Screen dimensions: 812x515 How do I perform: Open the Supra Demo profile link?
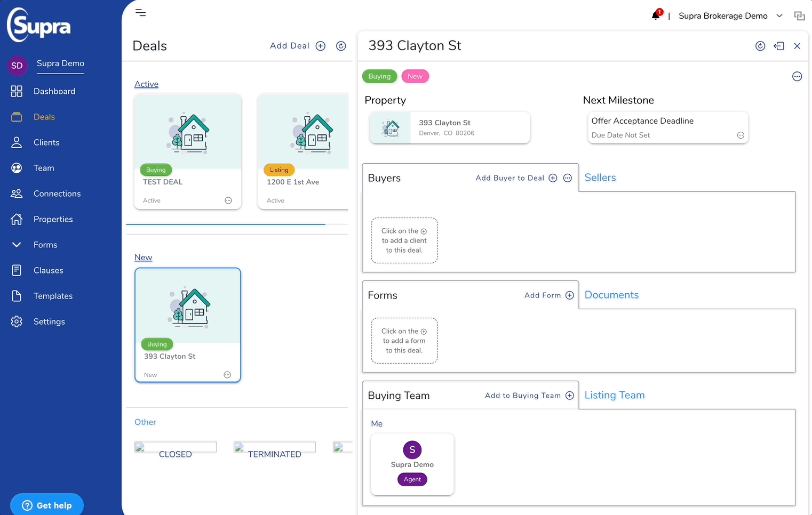point(60,63)
